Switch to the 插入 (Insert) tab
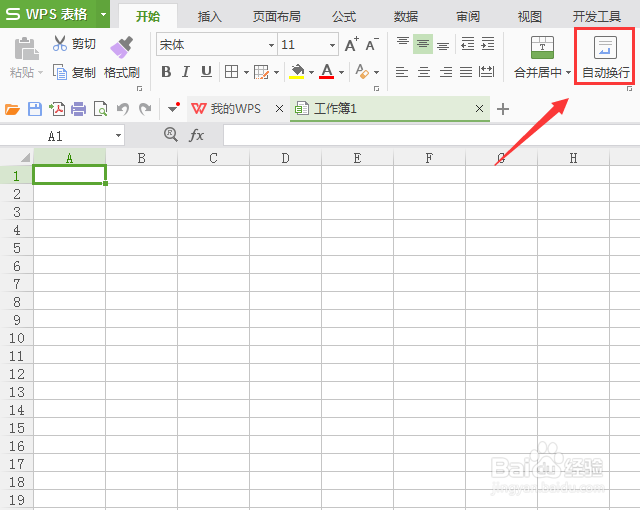 click(209, 16)
